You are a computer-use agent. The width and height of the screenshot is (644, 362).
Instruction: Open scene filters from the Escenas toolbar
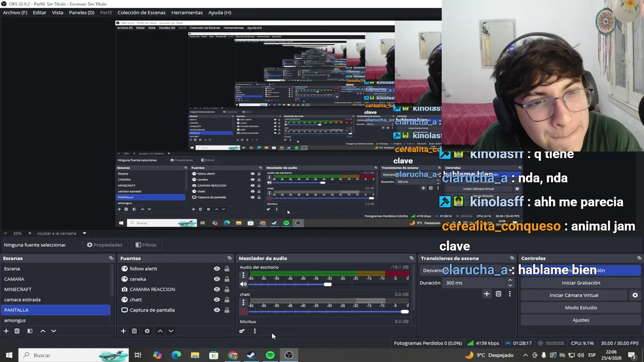[x=30, y=331]
